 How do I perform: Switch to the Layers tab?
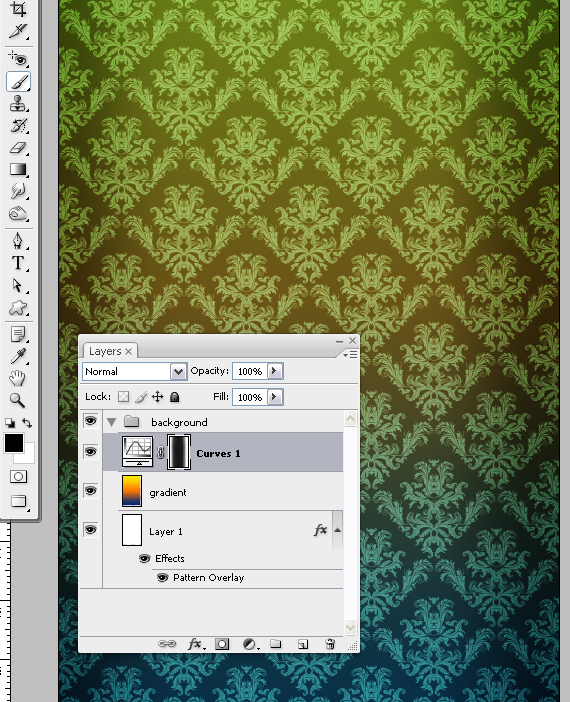click(105, 351)
